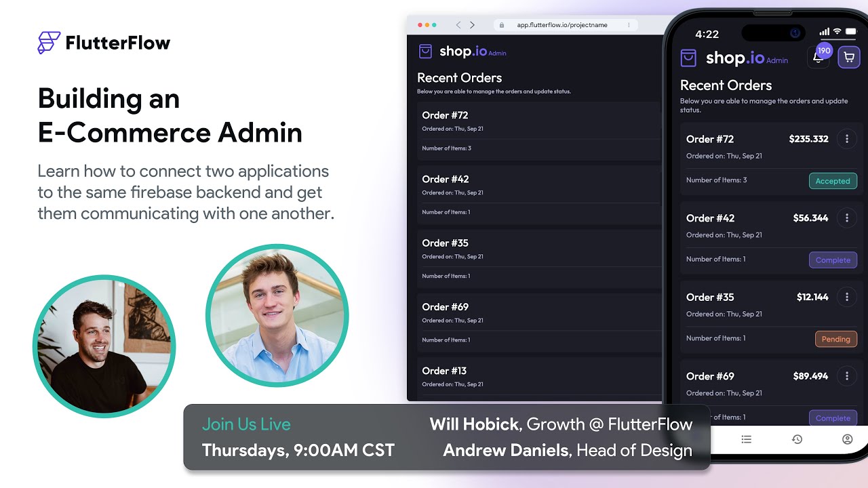Image resolution: width=868 pixels, height=488 pixels.
Task: Open Order #13 in the browser window
Action: click(x=540, y=376)
